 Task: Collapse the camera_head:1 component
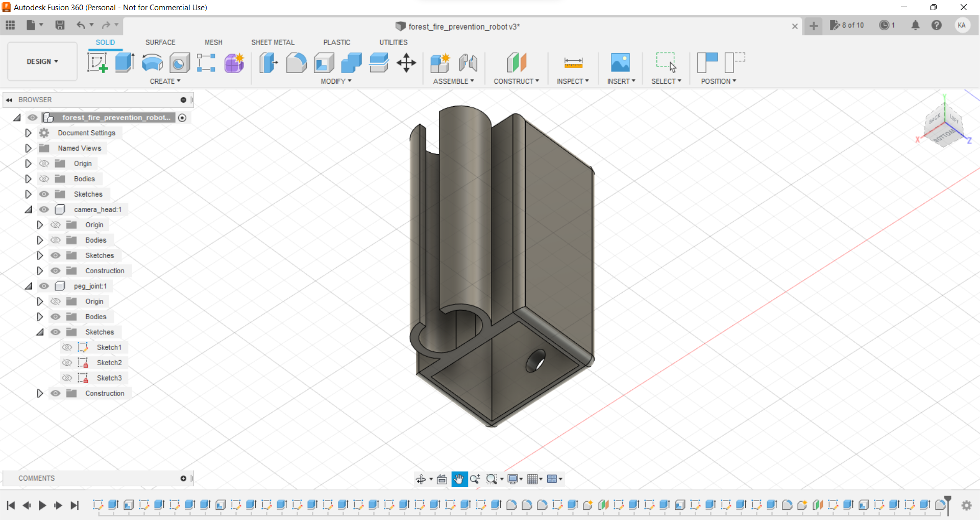pos(28,209)
